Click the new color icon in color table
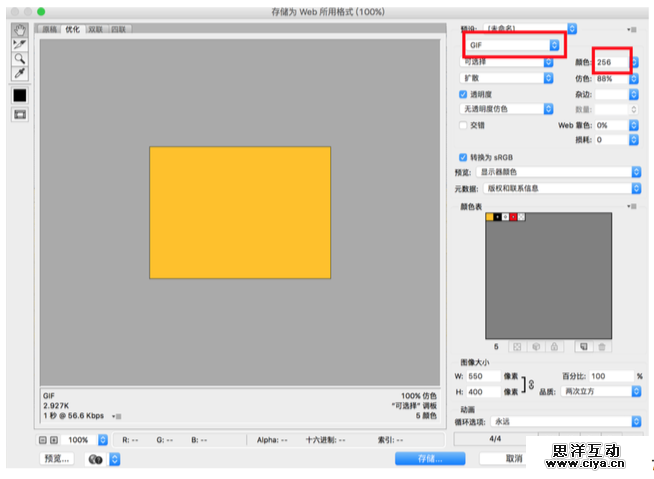The image size is (654, 479). click(581, 347)
